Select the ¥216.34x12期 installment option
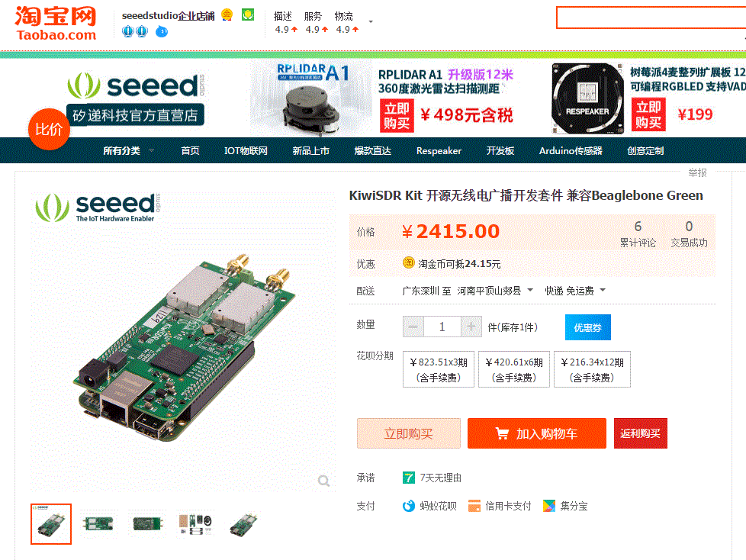This screenshot has height=560, width=746. click(x=592, y=369)
